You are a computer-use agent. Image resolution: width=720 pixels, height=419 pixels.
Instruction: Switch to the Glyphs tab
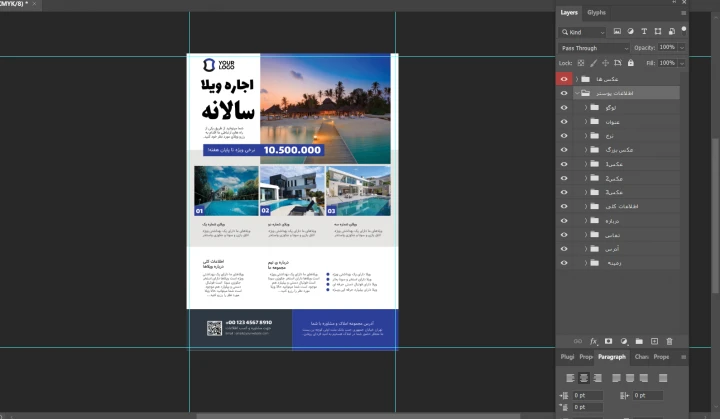click(596, 13)
